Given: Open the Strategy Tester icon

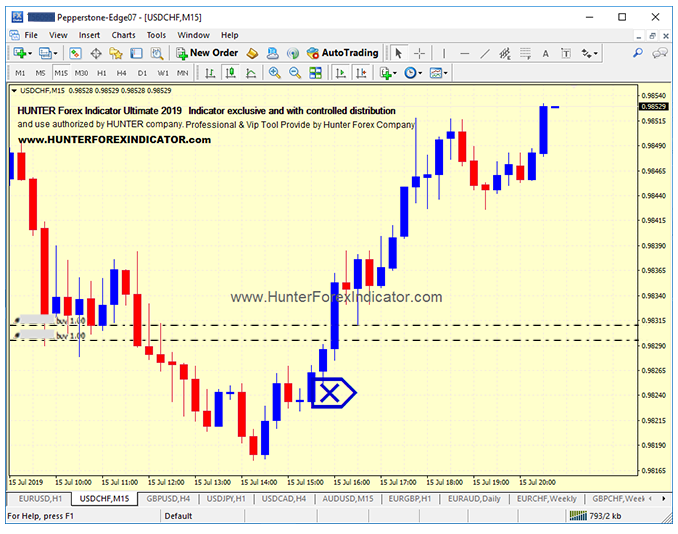Looking at the screenshot, I should (157, 53).
